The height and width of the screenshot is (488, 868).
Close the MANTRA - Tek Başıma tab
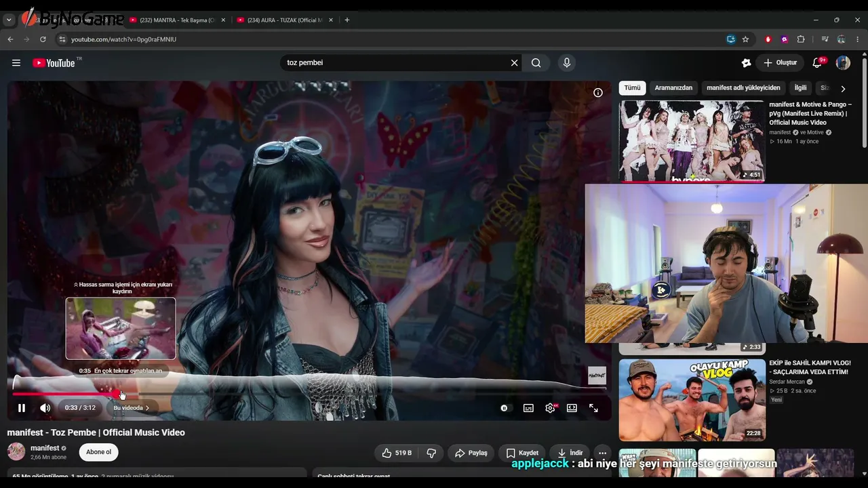click(x=223, y=20)
